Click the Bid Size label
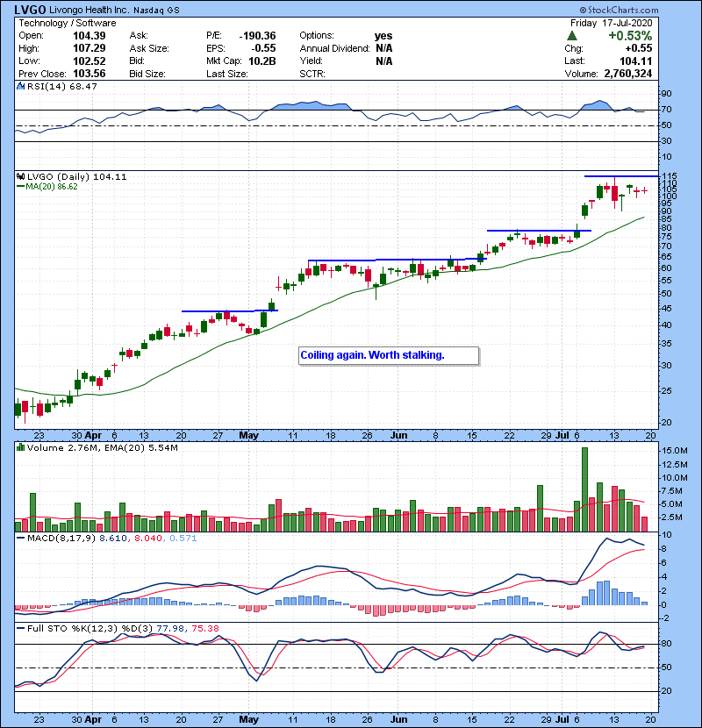Viewport: 702px width, 728px height. coord(147,74)
